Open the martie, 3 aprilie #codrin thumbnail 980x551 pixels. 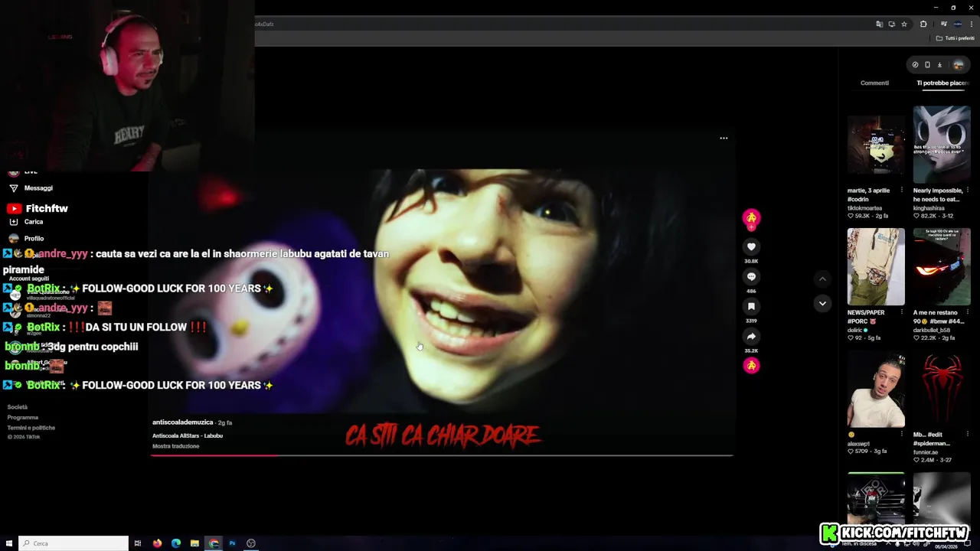[x=876, y=144]
